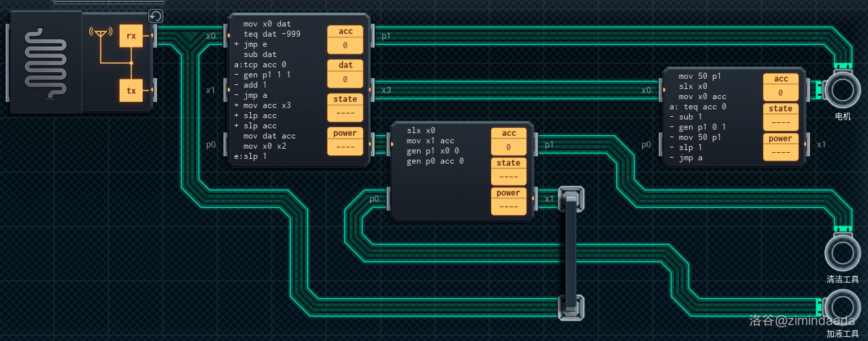Click the 加液工具 output connector

842,306
